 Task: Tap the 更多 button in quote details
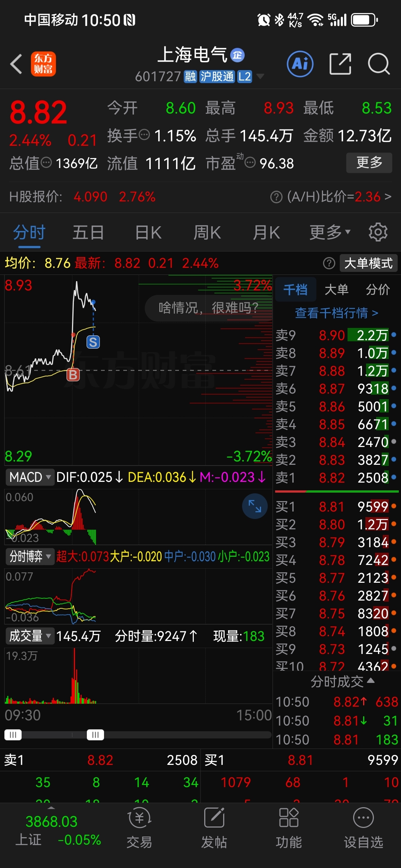[x=369, y=162]
